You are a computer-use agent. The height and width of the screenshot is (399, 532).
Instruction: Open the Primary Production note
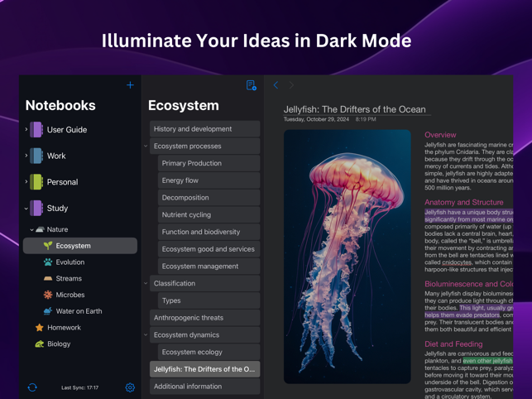208,163
